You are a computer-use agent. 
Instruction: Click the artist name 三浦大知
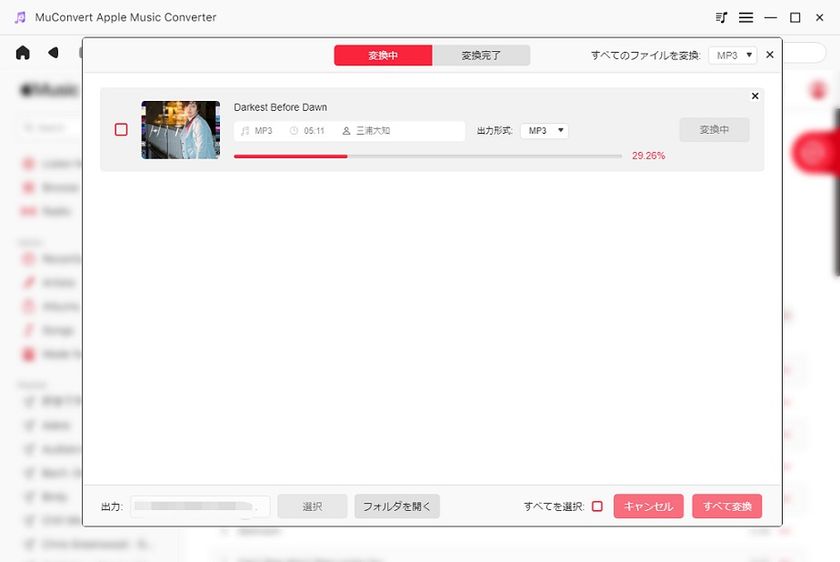[x=373, y=131]
